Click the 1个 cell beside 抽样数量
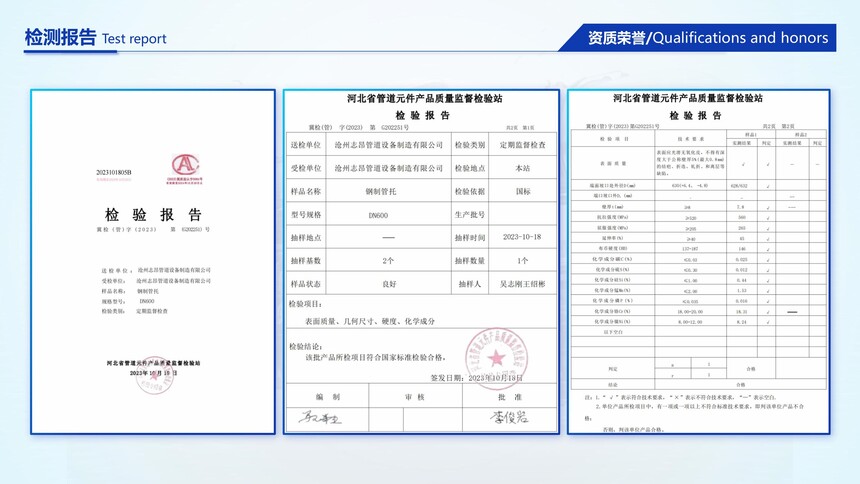This screenshot has height=484, width=860. [523, 261]
